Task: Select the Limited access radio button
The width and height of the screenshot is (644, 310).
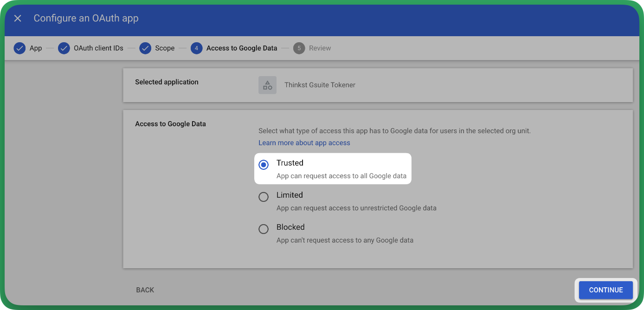Action: click(x=264, y=197)
